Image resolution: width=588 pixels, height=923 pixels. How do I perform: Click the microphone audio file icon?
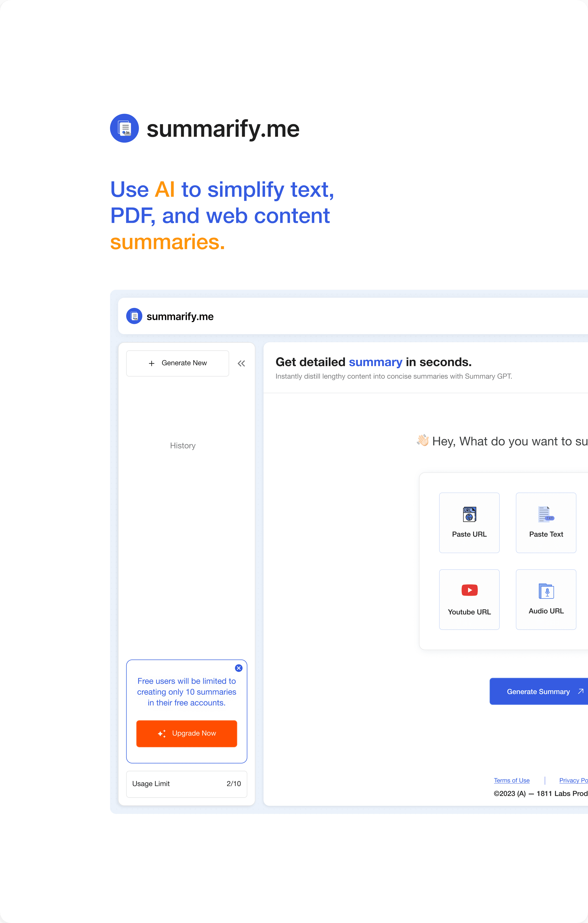(546, 591)
